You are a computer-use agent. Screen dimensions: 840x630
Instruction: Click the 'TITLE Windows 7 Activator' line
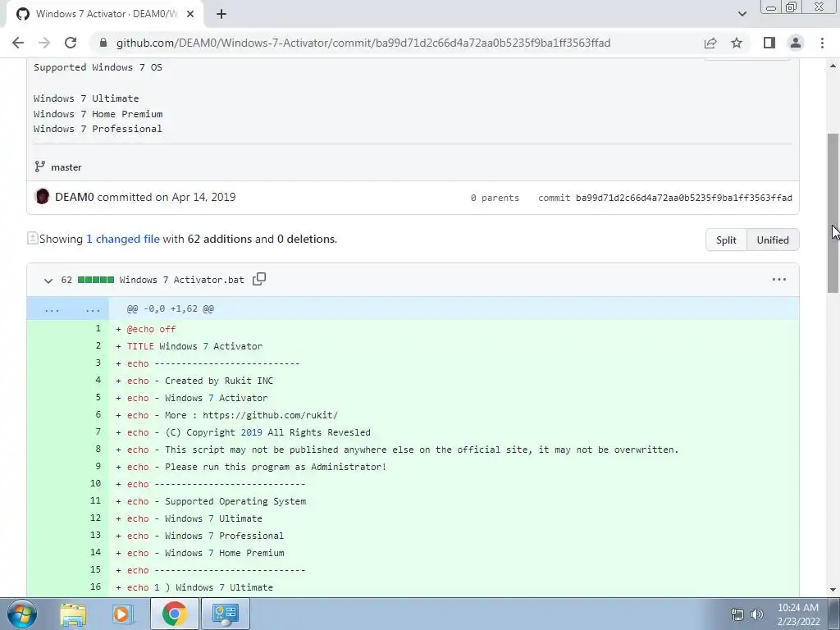[x=194, y=346]
